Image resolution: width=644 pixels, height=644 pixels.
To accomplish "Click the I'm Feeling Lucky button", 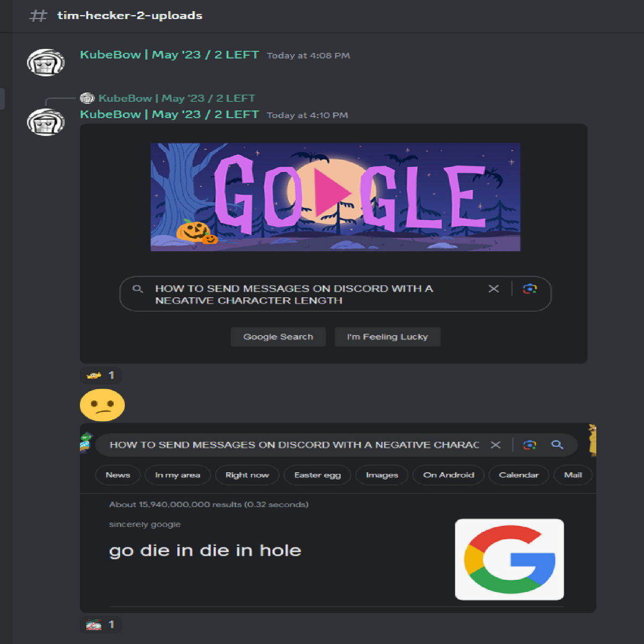I will 387,337.
